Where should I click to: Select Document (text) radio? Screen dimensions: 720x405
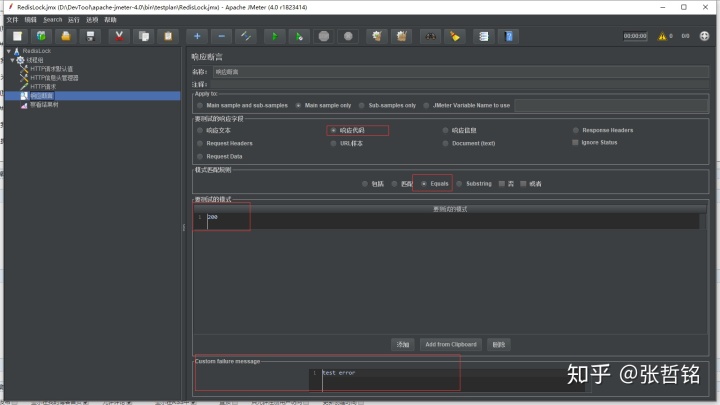point(469,143)
